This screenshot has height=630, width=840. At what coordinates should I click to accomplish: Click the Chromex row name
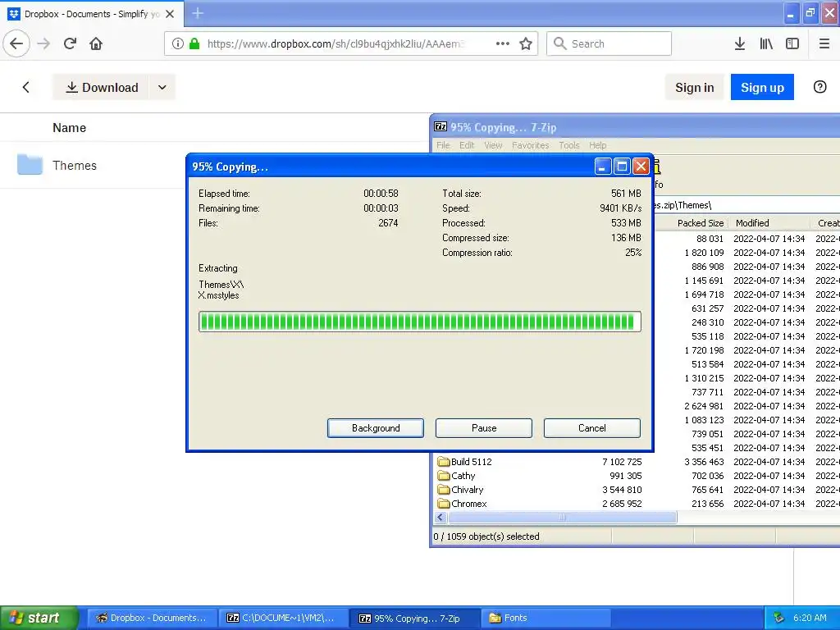(x=468, y=504)
